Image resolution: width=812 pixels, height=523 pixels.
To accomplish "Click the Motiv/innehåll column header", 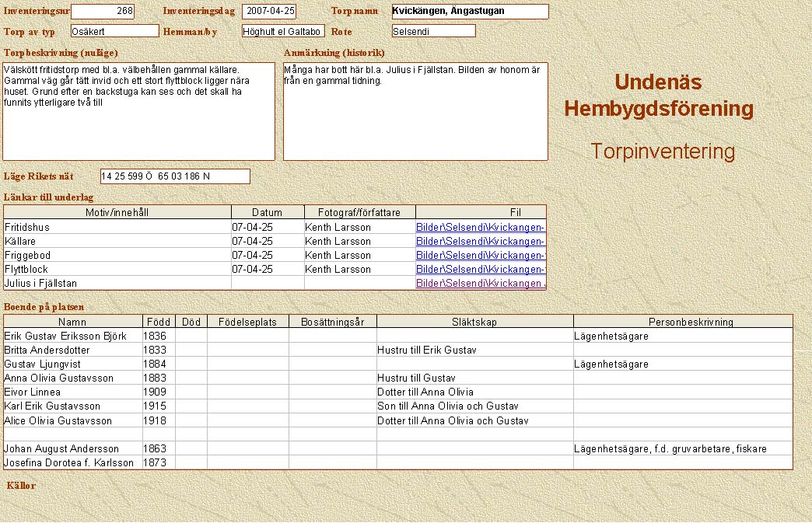I will pos(117,212).
